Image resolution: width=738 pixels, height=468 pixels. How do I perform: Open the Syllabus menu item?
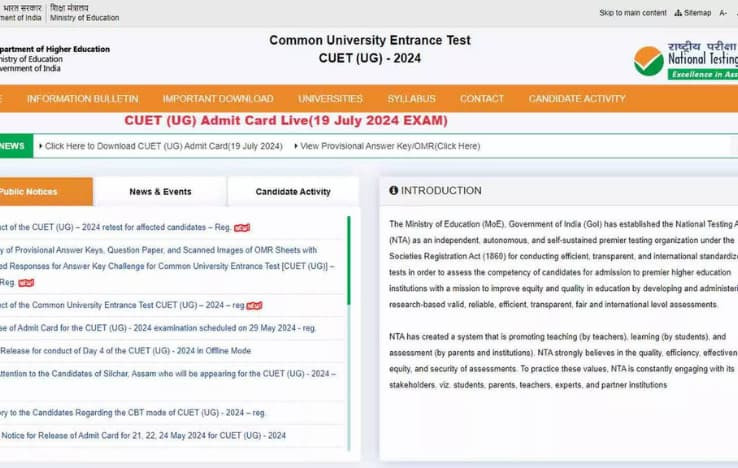[411, 99]
